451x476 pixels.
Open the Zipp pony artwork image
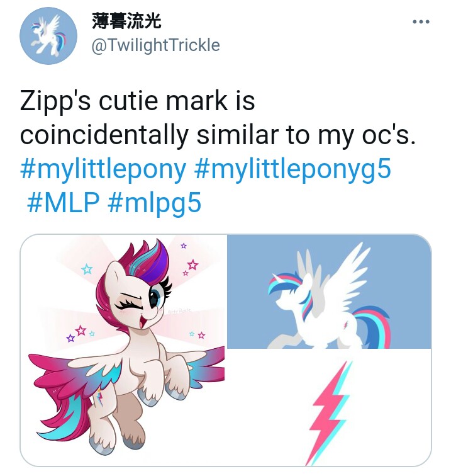coord(124,350)
